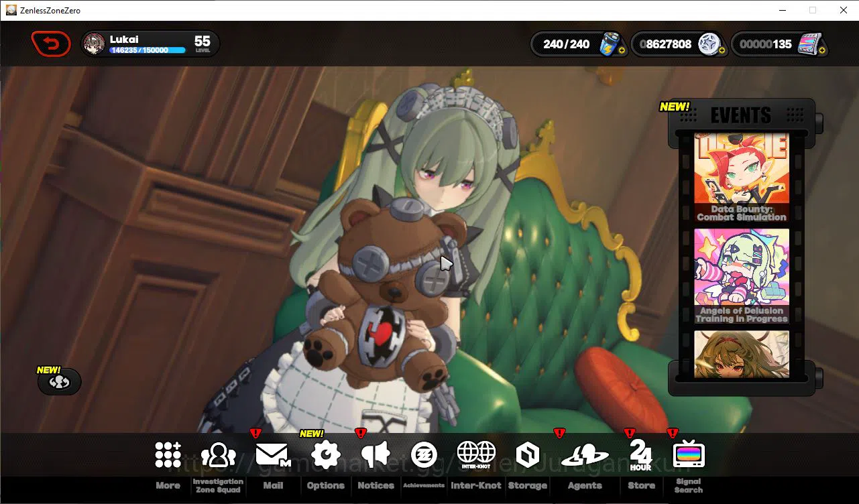Open the third event thumbnail in the film strip
The image size is (859, 504).
(x=742, y=354)
